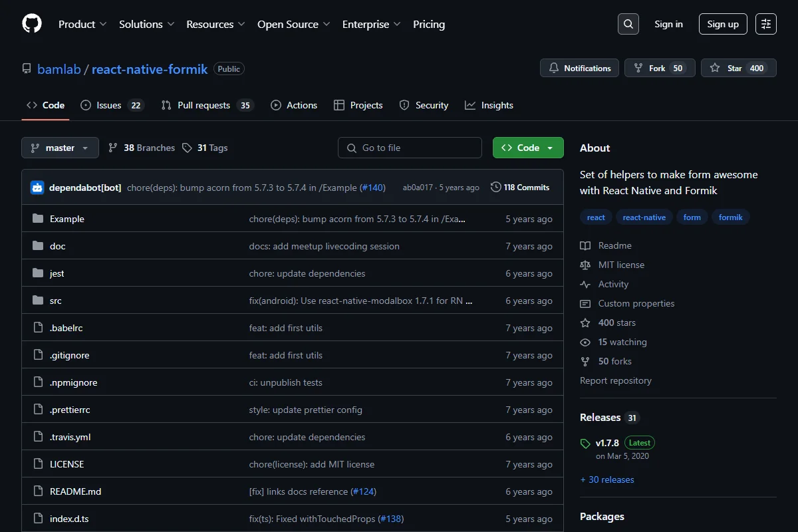Image resolution: width=798 pixels, height=532 pixels.
Task: Toggle Notifications for this repository
Action: 579,68
